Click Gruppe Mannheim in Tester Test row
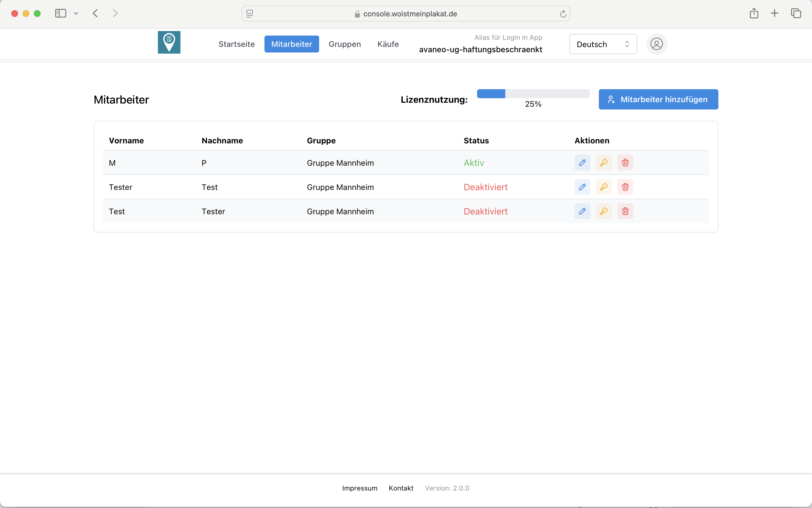The height and width of the screenshot is (508, 812). tap(340, 187)
